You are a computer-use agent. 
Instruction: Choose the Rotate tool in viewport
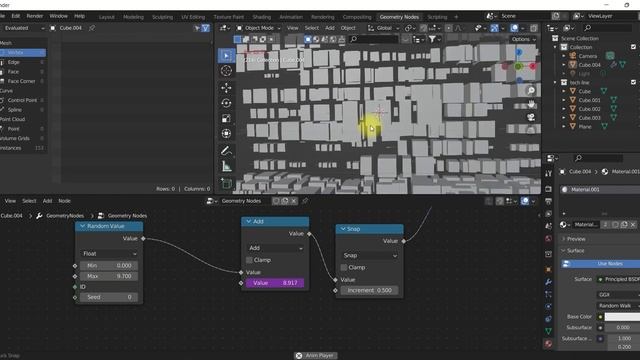point(226,103)
